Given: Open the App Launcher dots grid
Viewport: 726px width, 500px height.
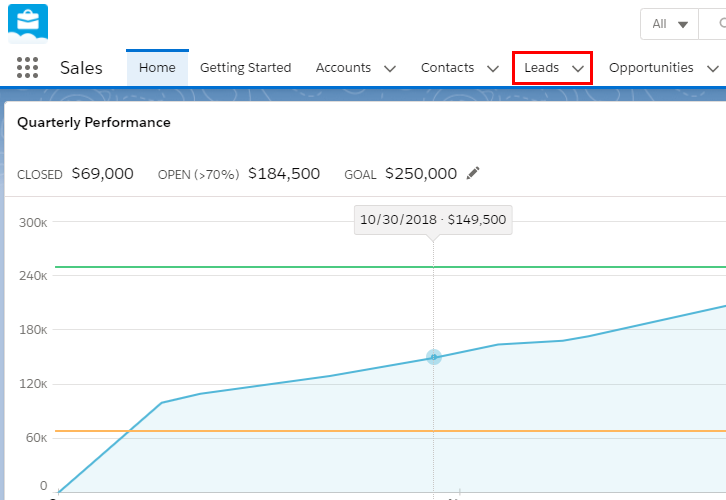Looking at the screenshot, I should pos(27,68).
